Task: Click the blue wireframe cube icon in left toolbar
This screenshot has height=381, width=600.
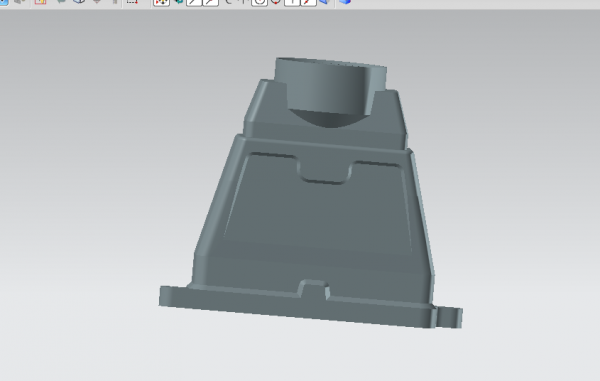Action: coord(79,2)
